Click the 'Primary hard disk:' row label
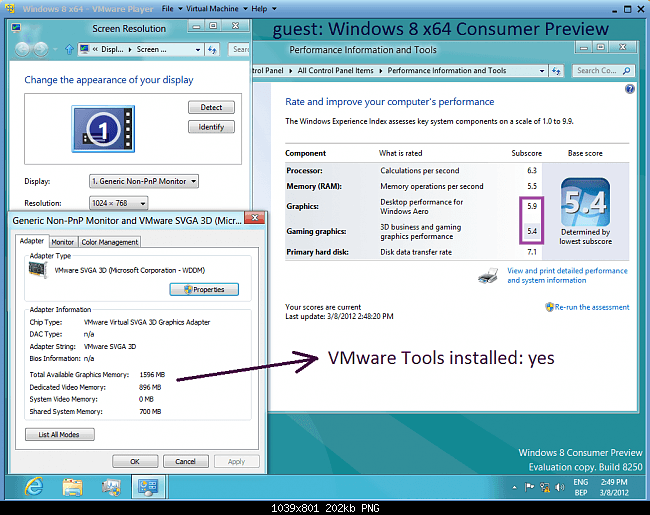This screenshot has height=515, width=650. click(x=318, y=252)
